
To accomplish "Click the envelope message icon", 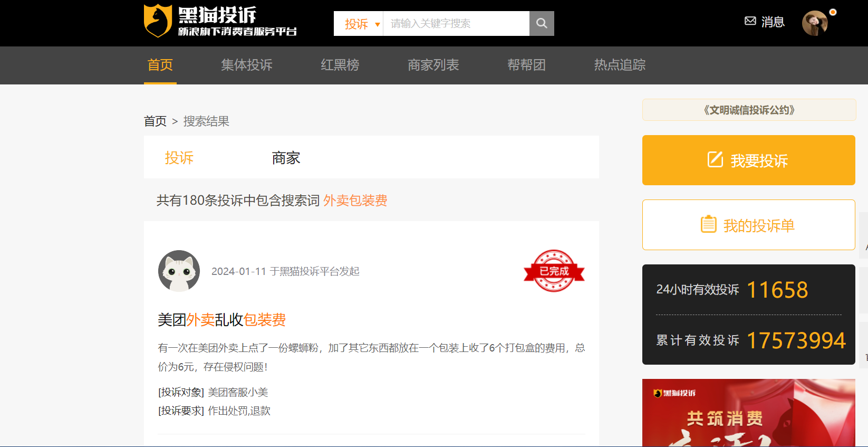I will 750,21.
